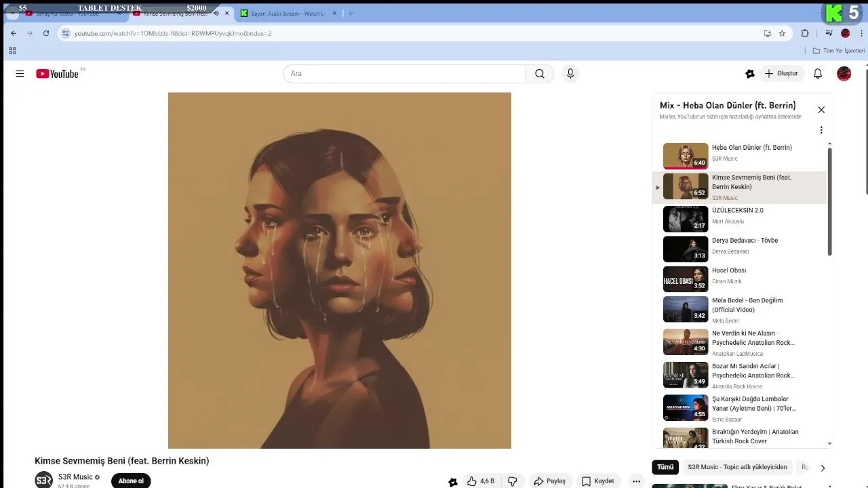
Task: Reload the page in the browser
Action: click(x=46, y=33)
